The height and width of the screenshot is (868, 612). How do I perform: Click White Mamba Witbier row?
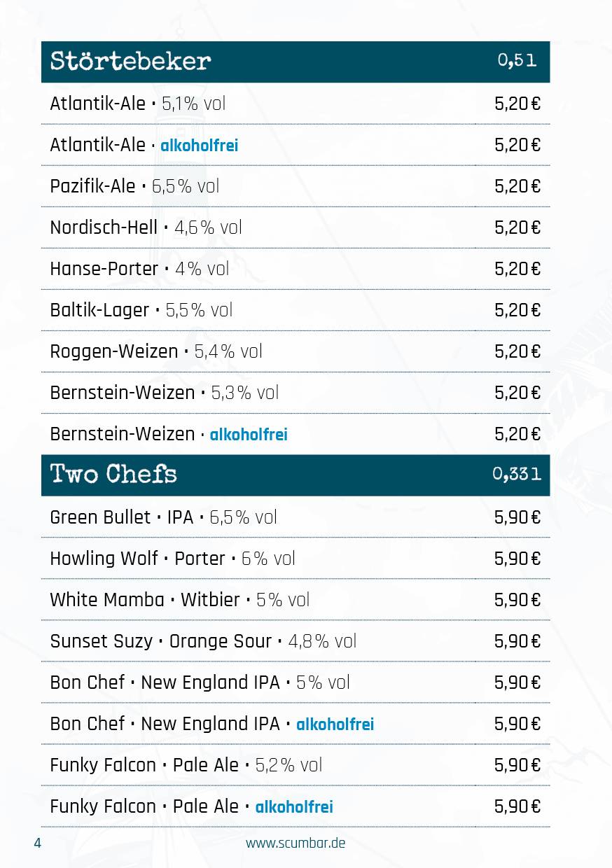click(x=295, y=600)
